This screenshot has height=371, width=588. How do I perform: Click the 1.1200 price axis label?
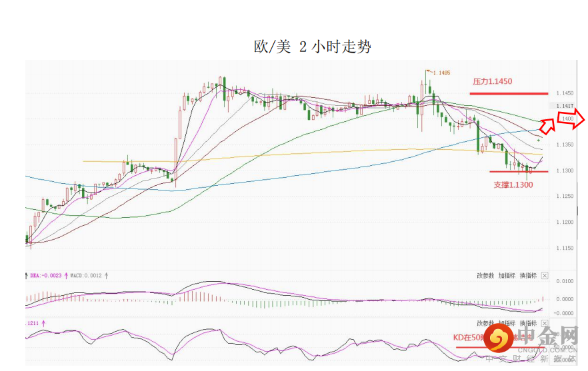(x=565, y=222)
